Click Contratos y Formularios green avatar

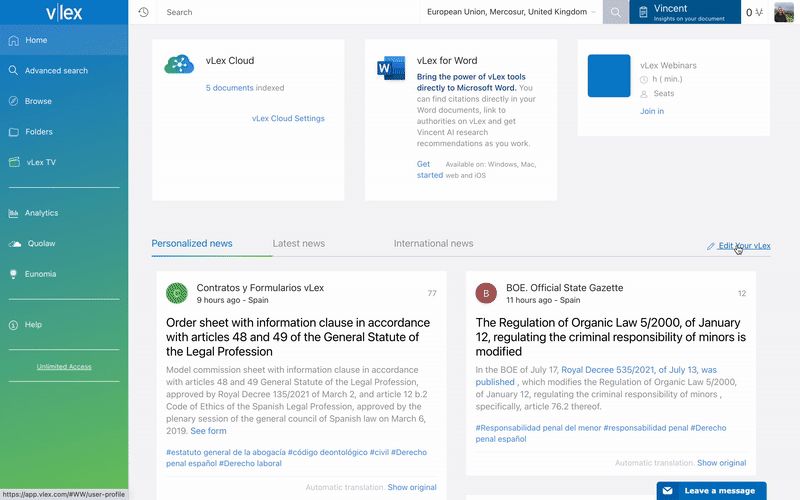177,293
